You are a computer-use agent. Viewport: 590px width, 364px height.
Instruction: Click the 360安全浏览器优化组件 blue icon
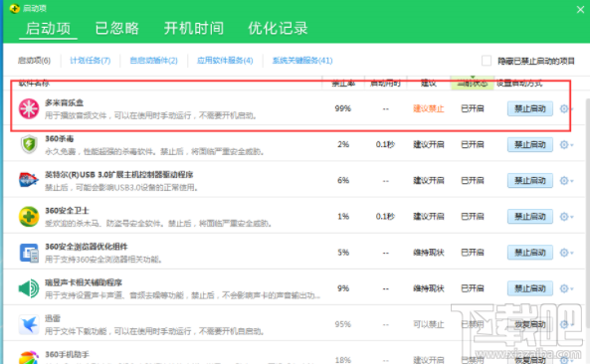click(29, 253)
